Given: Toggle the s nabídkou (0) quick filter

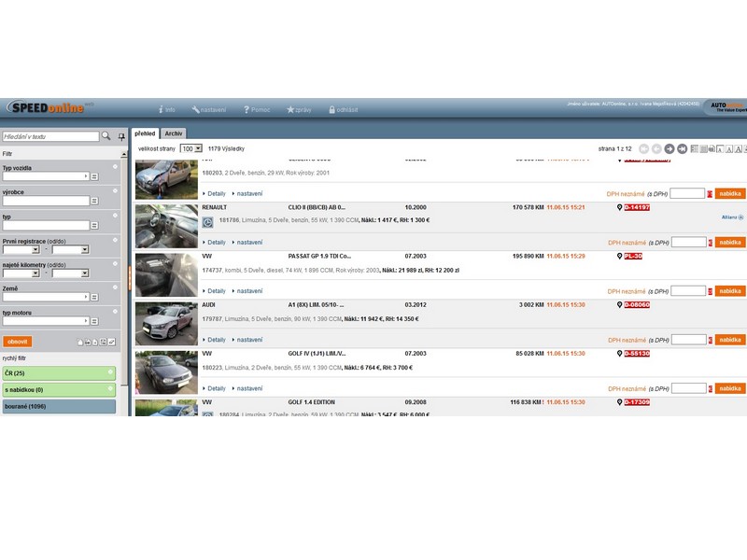Looking at the screenshot, I should pyautogui.click(x=59, y=389).
